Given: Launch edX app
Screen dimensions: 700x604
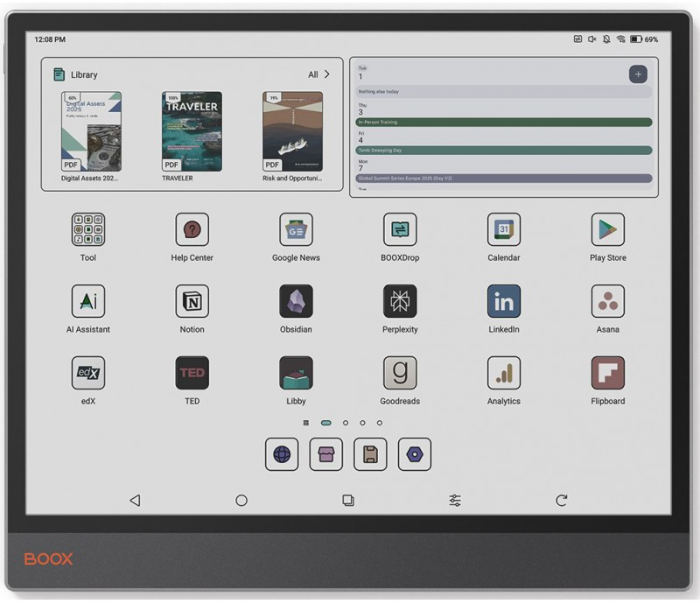Looking at the screenshot, I should point(88,373).
